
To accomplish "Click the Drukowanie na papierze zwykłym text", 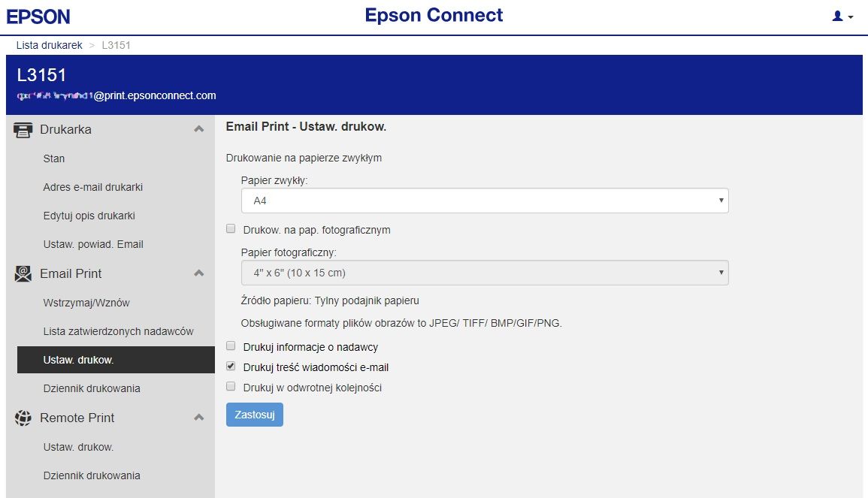I will [x=304, y=158].
